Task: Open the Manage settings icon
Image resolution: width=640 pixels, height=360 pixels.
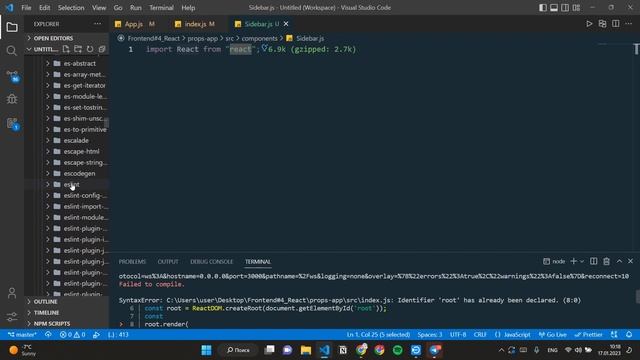Action: point(12,316)
